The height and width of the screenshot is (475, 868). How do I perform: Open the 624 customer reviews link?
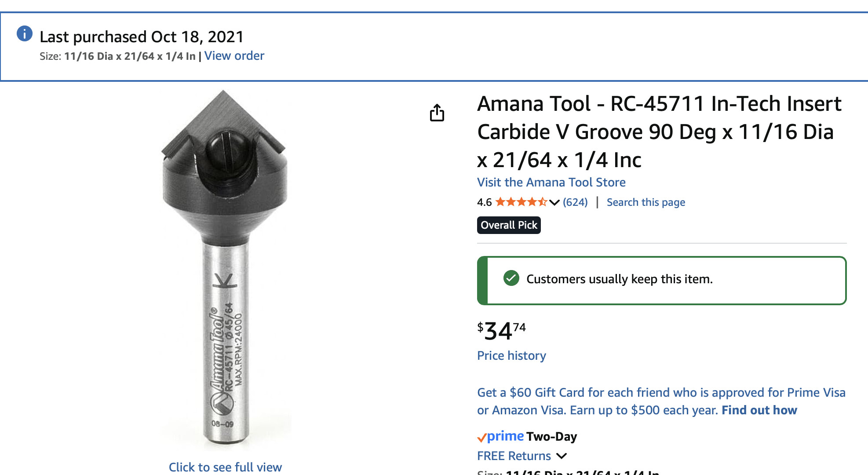(x=575, y=202)
